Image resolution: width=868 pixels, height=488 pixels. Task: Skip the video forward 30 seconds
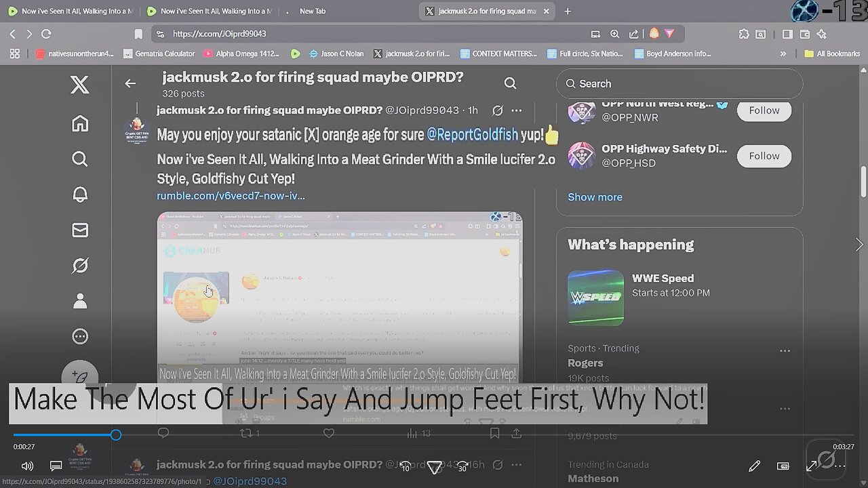pyautogui.click(x=462, y=467)
